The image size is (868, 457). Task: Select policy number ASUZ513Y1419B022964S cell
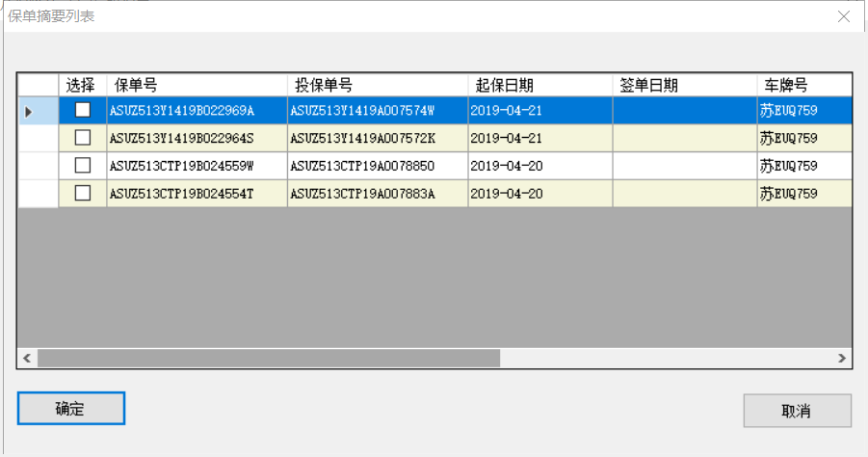[197, 138]
